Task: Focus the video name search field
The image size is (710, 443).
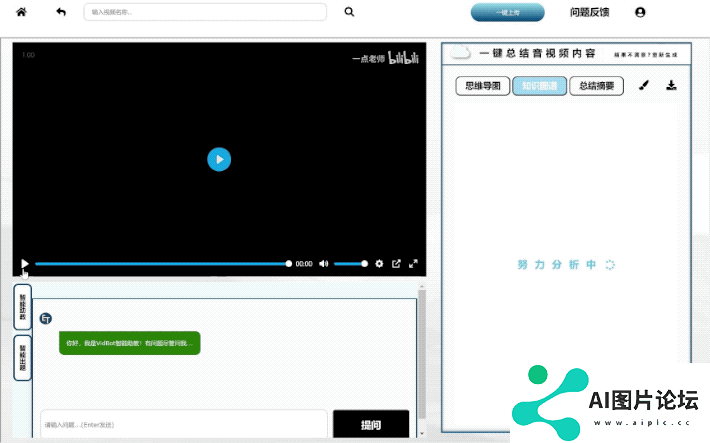Action: tap(205, 12)
